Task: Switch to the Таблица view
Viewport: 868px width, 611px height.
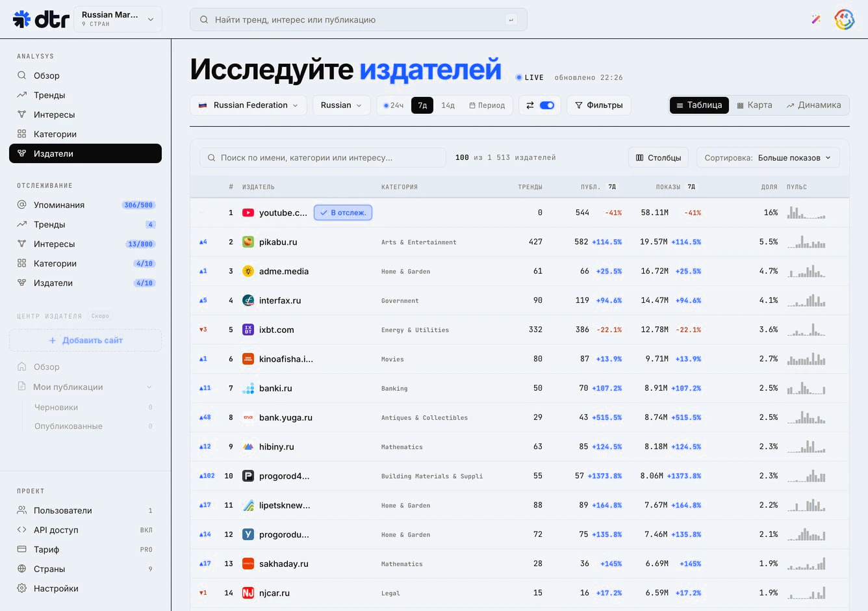Action: point(699,105)
